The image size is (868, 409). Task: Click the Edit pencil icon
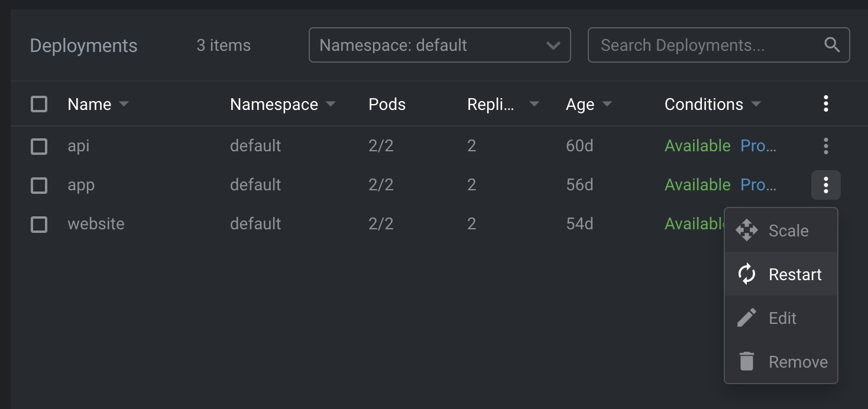coord(746,318)
